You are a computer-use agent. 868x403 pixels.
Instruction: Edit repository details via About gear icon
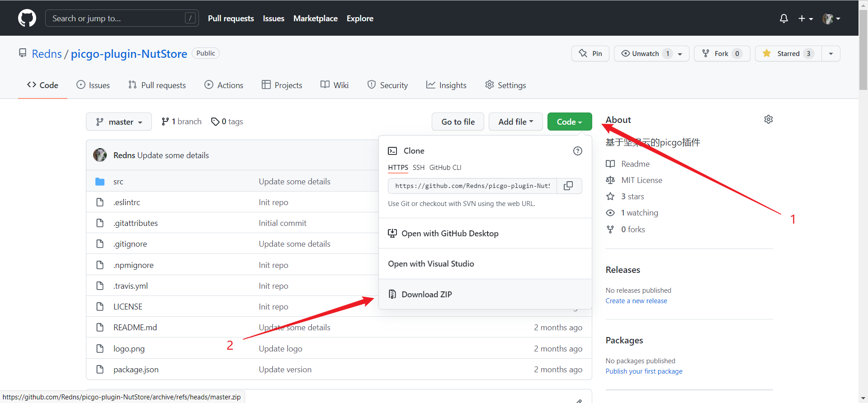pos(768,119)
